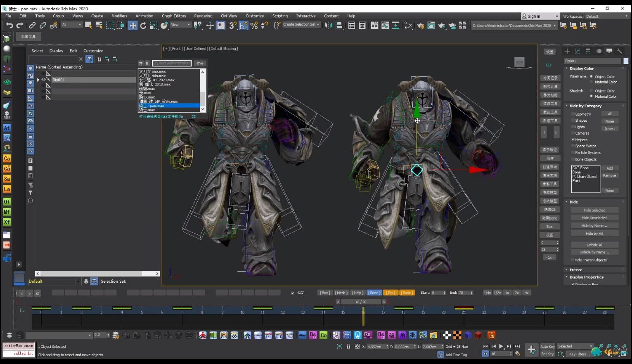The width and height of the screenshot is (632, 364).
Task: Open the Customize menu in scene explorer
Action: tap(93, 51)
